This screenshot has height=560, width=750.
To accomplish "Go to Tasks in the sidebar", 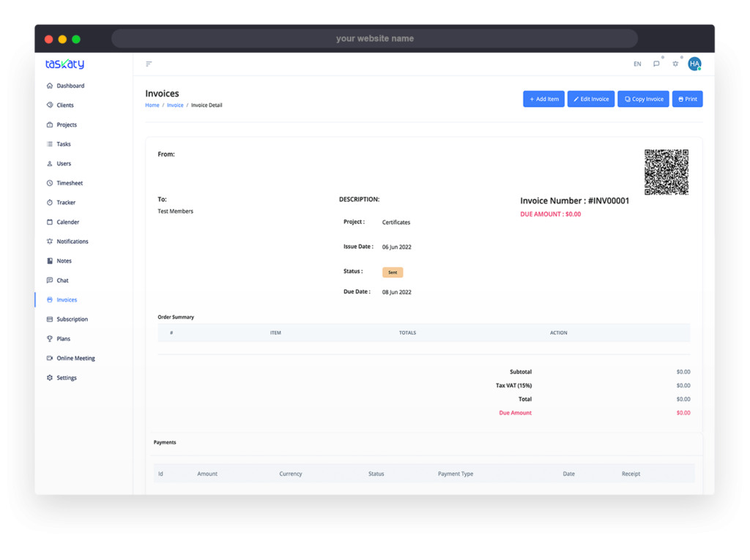I will point(64,144).
